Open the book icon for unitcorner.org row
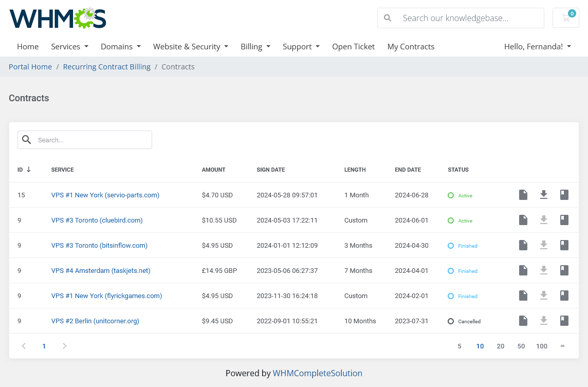 pos(564,320)
